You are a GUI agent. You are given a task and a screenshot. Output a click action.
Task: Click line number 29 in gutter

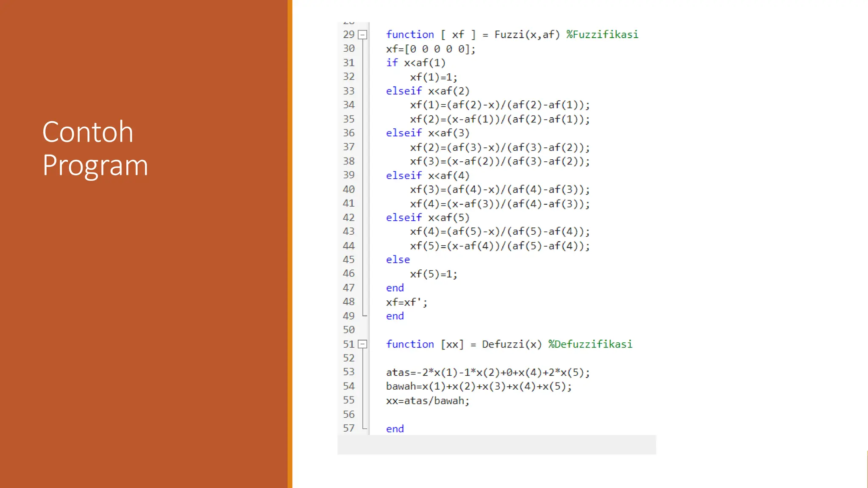pyautogui.click(x=348, y=34)
